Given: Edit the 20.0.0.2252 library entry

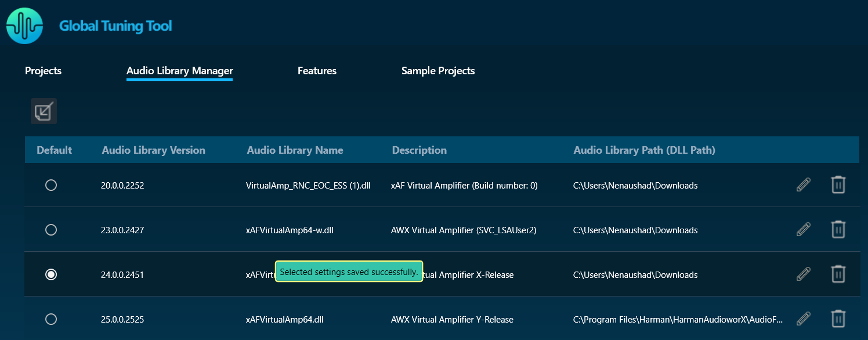Looking at the screenshot, I should 803,185.
